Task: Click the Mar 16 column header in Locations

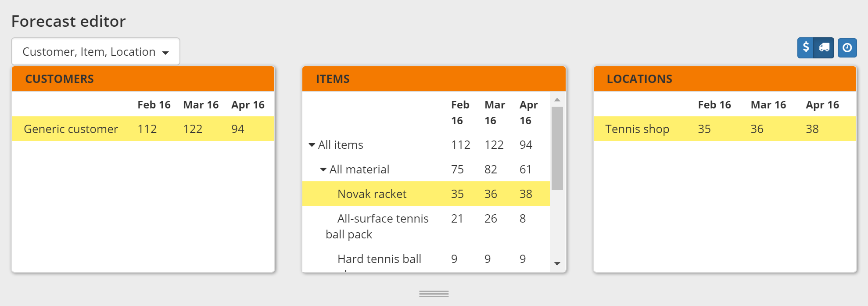Action: click(768, 104)
